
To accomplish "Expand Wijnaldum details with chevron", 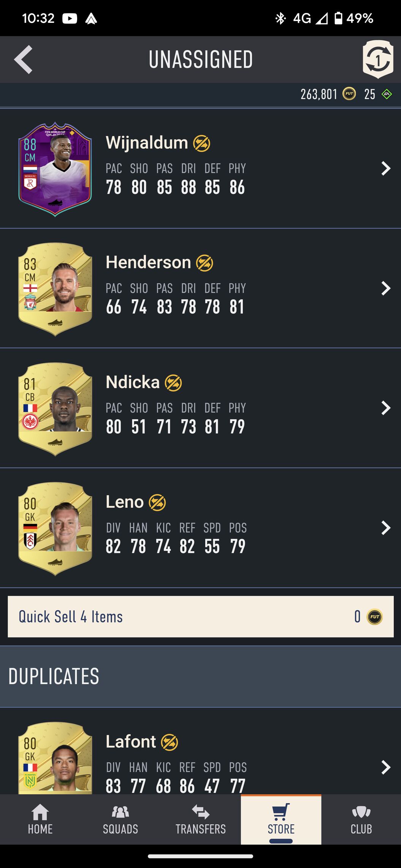I will pos(386,168).
